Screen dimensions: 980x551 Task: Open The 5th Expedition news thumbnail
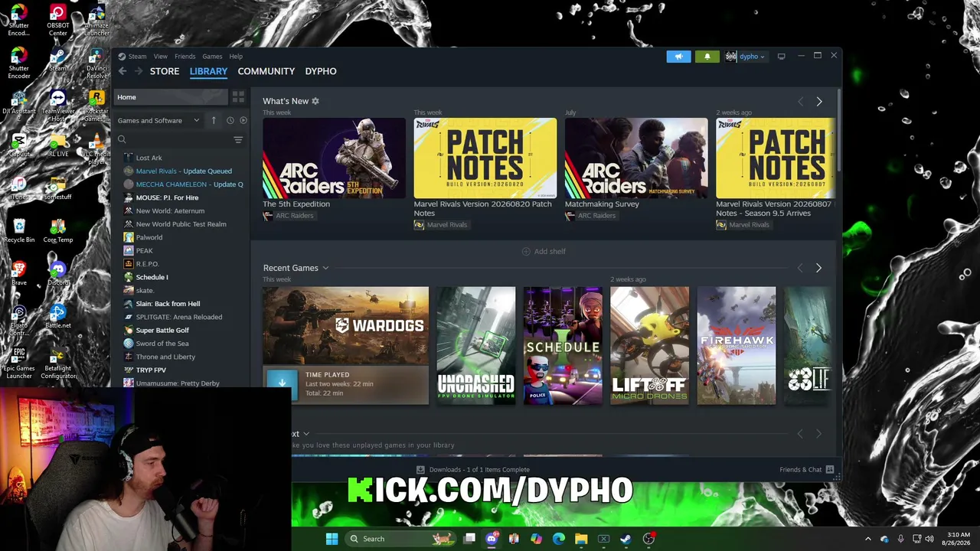pos(334,158)
